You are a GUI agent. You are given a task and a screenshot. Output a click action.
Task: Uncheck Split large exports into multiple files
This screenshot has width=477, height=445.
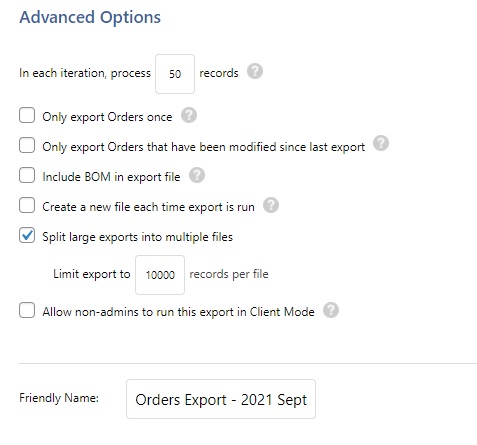pos(27,235)
